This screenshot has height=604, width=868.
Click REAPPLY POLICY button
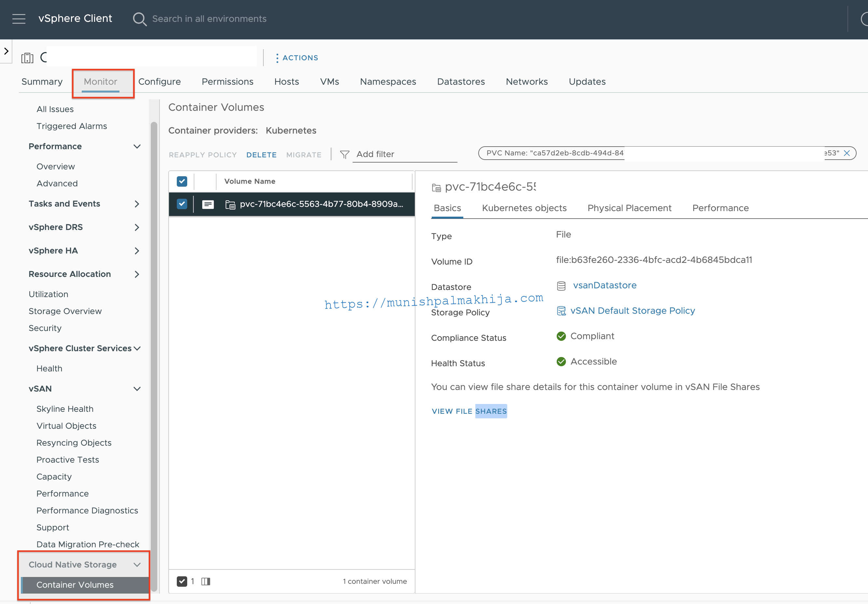(x=203, y=155)
